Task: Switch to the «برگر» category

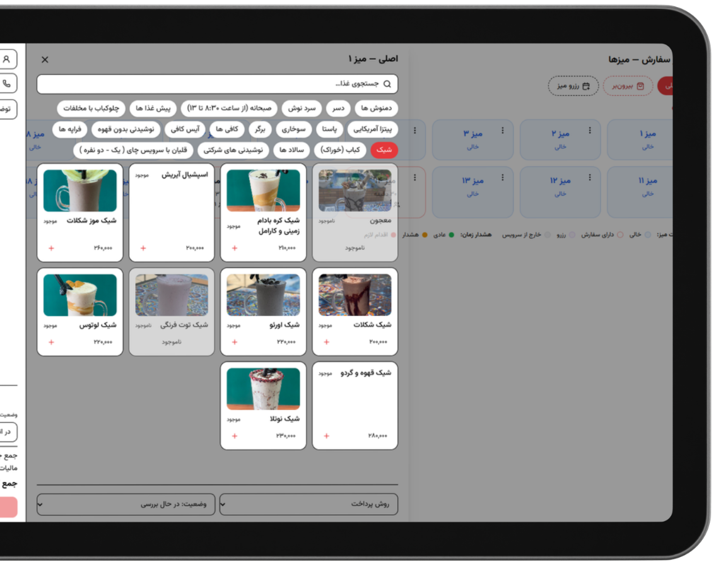Action: tap(261, 129)
